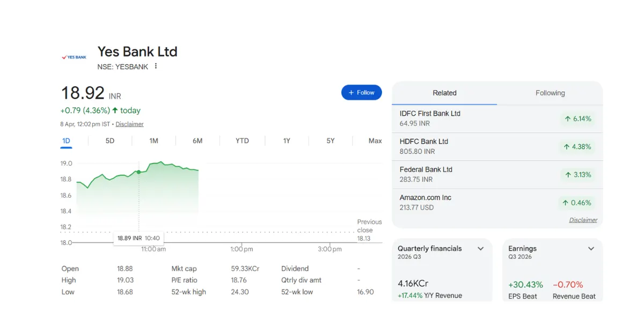Click the green up arrow next to today

pos(115,110)
